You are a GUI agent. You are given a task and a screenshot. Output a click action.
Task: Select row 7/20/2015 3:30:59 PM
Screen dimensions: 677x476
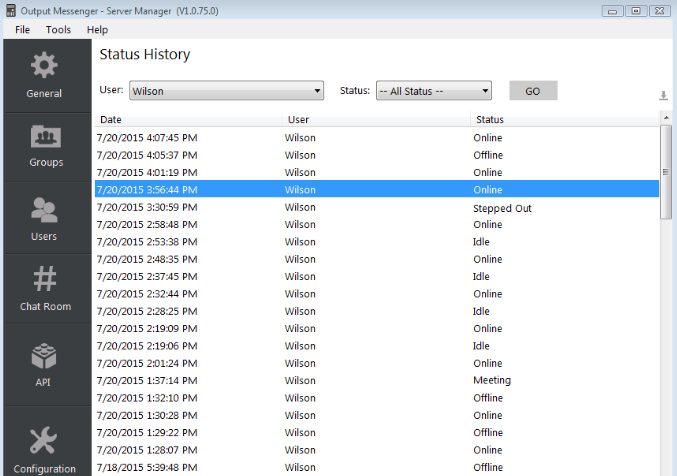(377, 207)
